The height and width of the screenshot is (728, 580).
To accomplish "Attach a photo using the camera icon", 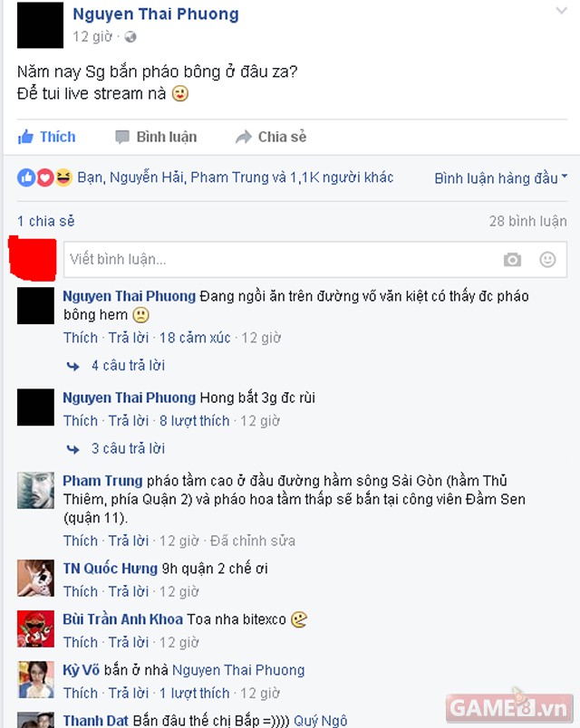I will click(x=512, y=260).
